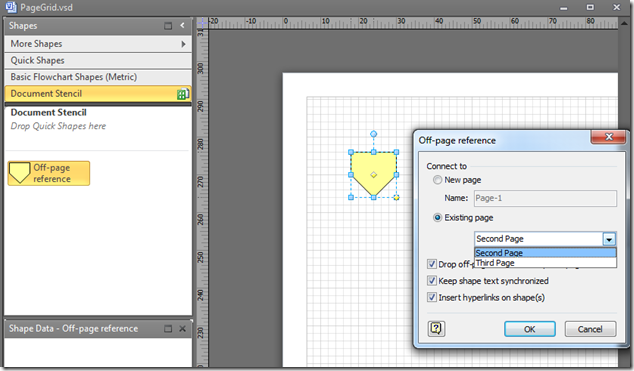The height and width of the screenshot is (371, 634).
Task: Open Basic Flowchart Shapes (Metric) stencil
Action: (98, 77)
